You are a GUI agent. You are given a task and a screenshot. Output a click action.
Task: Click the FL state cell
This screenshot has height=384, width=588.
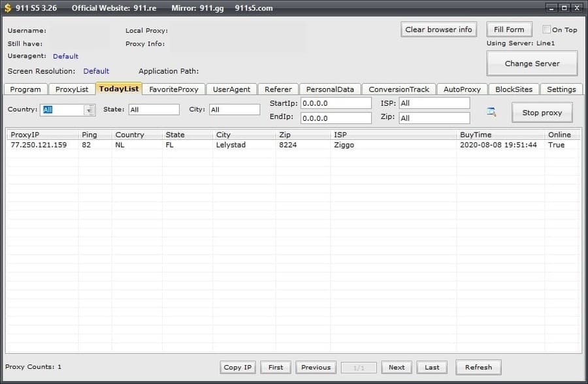pos(169,145)
